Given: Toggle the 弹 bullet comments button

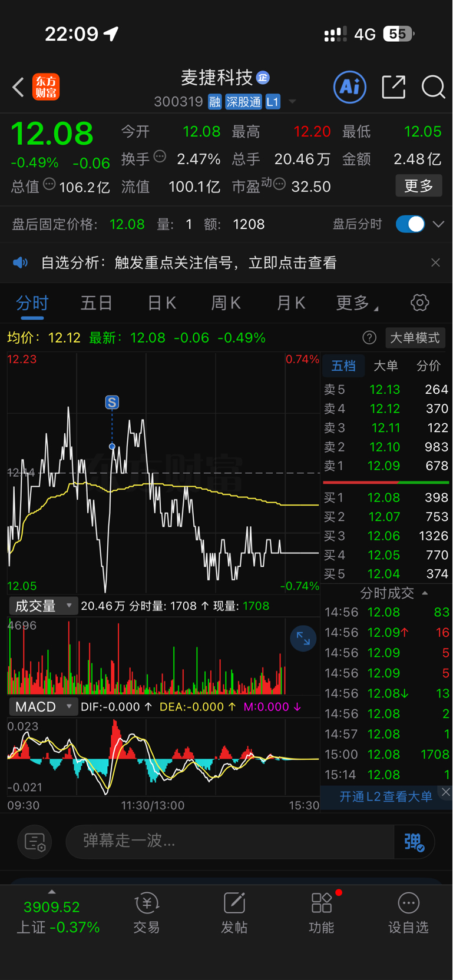Looking at the screenshot, I should click(415, 842).
